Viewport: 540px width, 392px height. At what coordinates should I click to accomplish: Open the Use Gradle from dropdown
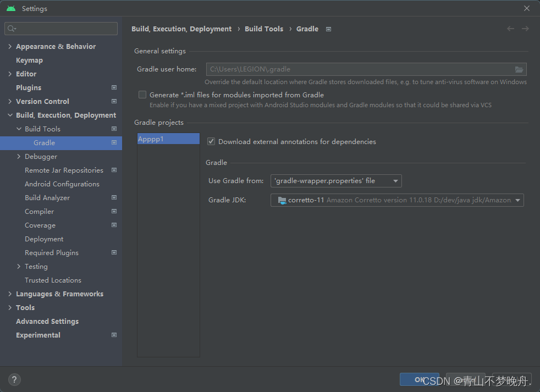click(336, 181)
